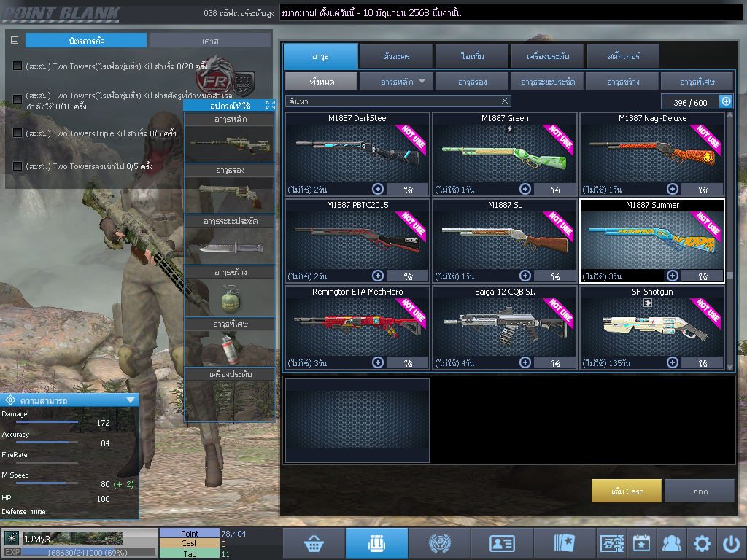The height and width of the screenshot is (560, 747).
Task: Click the plus icon on Remington ETA MechHero
Action: [378, 362]
